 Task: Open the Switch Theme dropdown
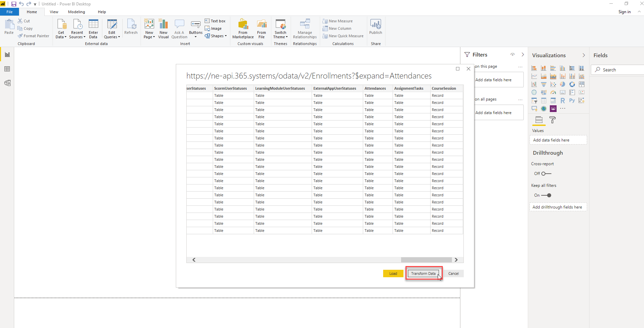pyautogui.click(x=281, y=29)
